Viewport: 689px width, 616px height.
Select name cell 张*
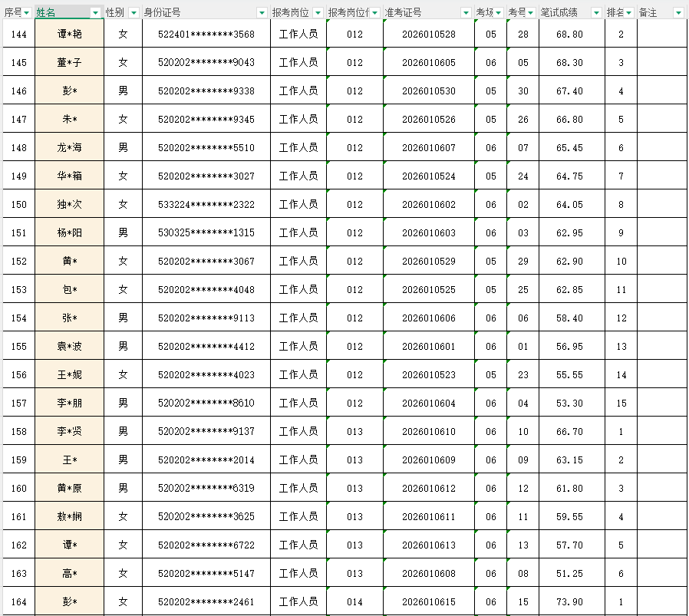point(69,318)
